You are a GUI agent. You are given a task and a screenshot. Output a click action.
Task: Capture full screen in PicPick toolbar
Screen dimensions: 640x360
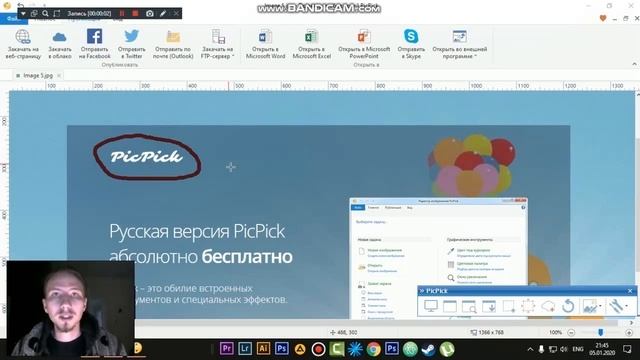(431, 306)
